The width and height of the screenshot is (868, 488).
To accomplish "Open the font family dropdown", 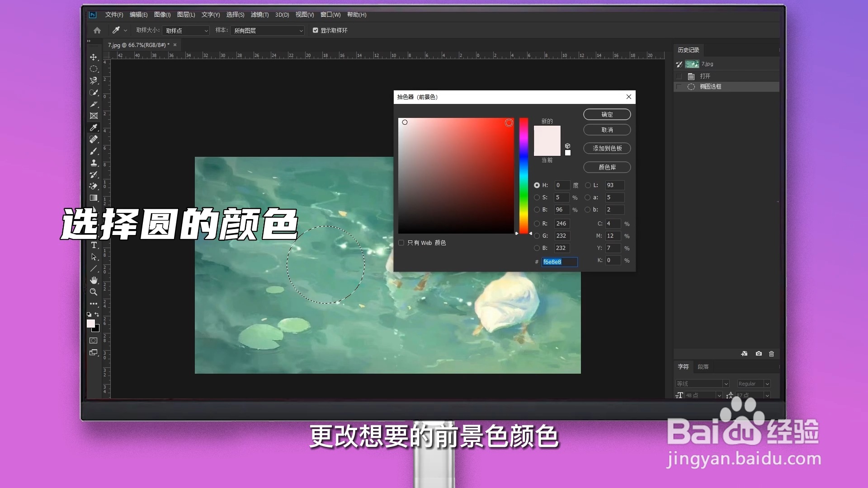I will [703, 384].
